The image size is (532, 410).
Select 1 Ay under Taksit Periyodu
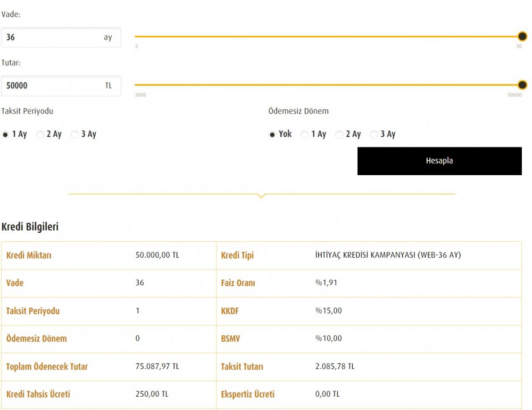pyautogui.click(x=5, y=135)
